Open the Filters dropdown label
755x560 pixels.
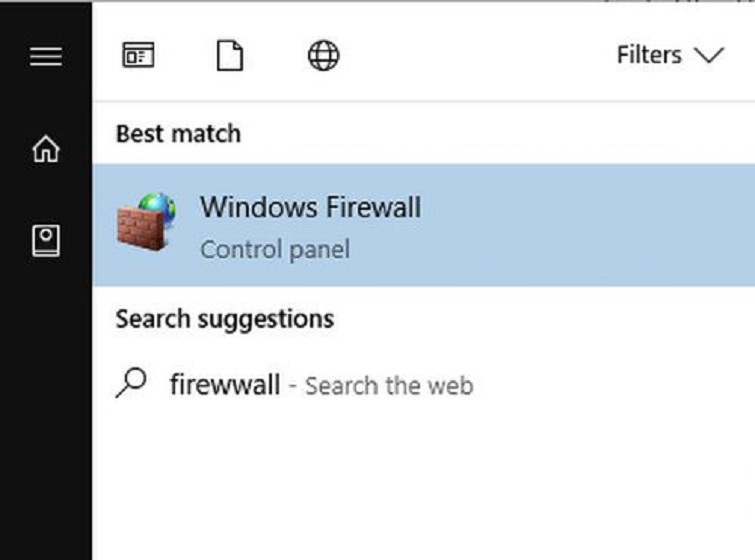point(649,55)
